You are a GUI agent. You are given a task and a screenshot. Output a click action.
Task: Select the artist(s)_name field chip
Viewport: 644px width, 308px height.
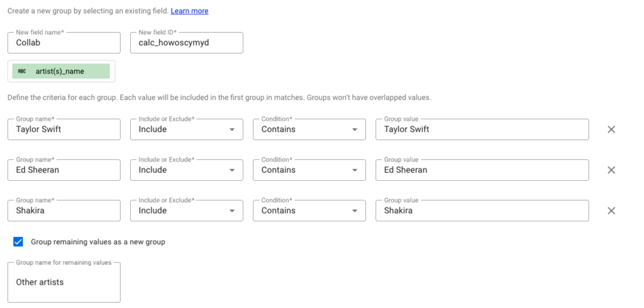click(x=61, y=71)
